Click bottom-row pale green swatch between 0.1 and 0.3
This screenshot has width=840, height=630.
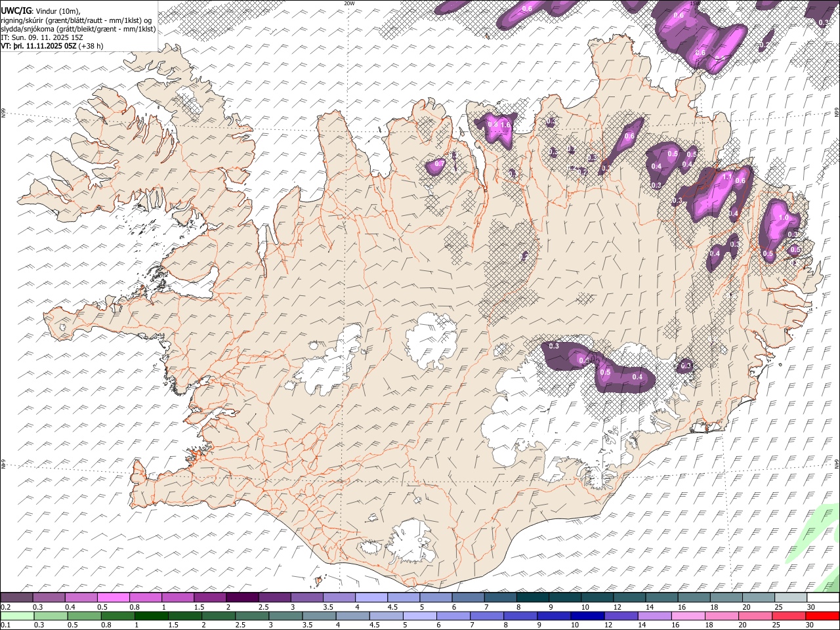(16, 616)
